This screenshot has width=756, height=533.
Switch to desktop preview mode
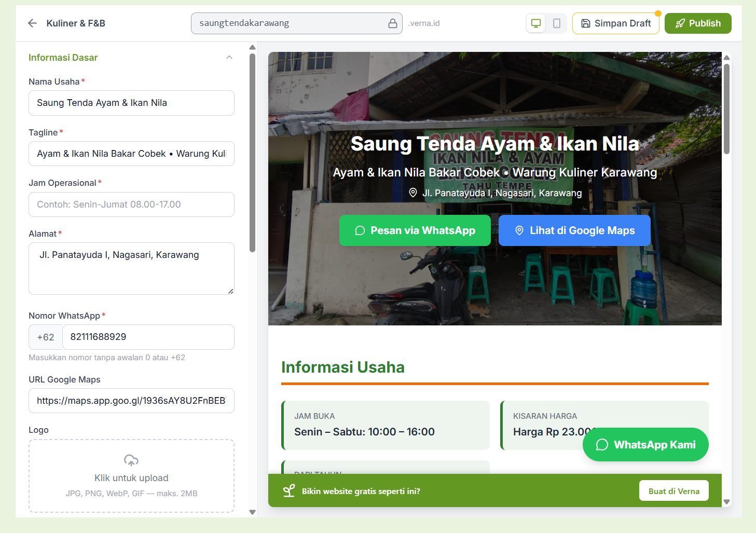tap(536, 23)
